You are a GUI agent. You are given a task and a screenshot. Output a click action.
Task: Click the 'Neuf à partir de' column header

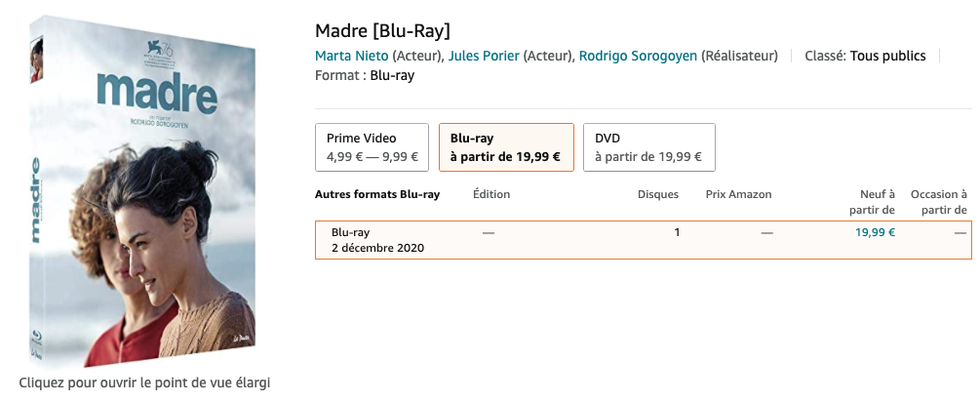click(872, 202)
